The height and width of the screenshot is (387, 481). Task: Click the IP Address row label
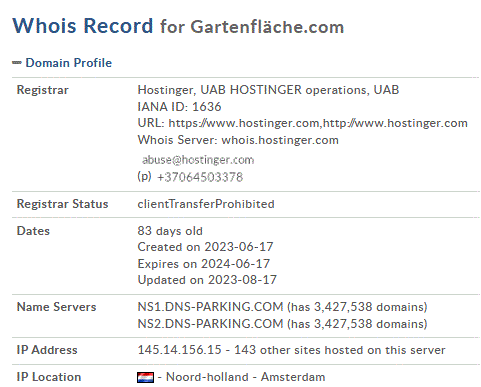coord(47,350)
